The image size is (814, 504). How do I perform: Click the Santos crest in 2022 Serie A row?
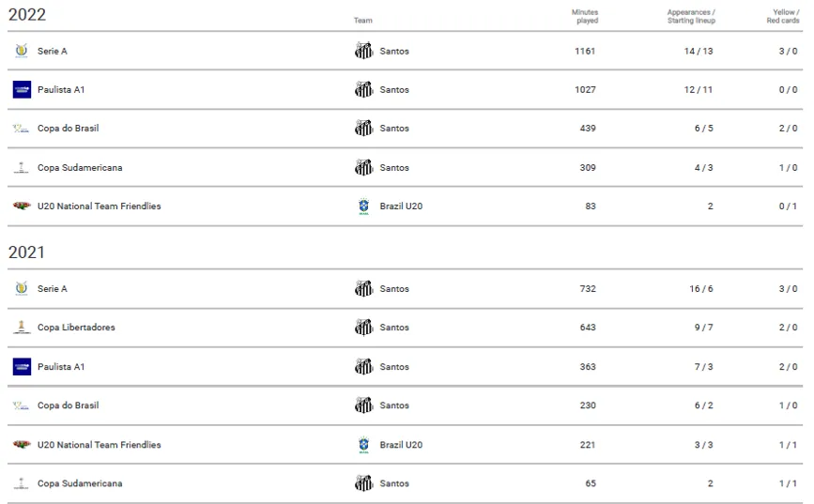pyautogui.click(x=364, y=51)
